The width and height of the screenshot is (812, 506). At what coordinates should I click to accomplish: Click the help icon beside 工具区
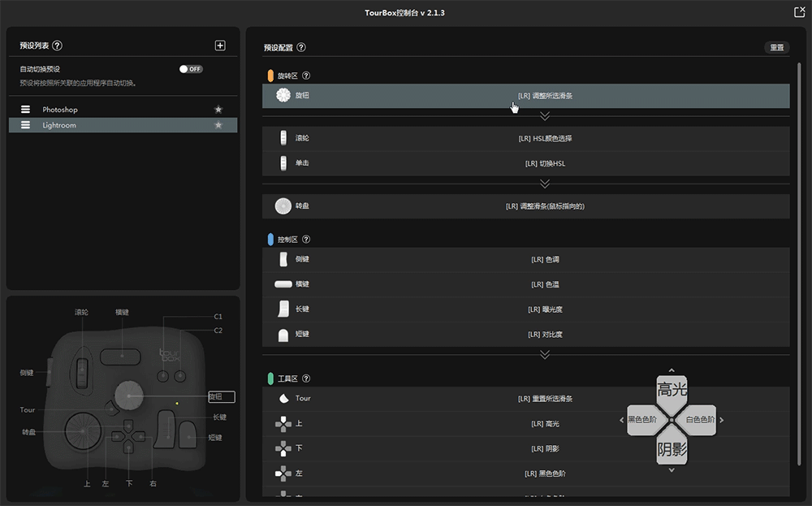click(306, 378)
